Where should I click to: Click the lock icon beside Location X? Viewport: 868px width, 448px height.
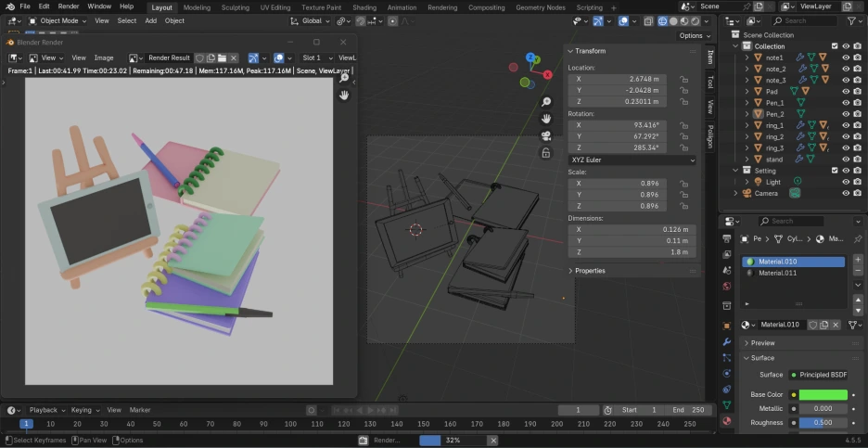(683, 79)
